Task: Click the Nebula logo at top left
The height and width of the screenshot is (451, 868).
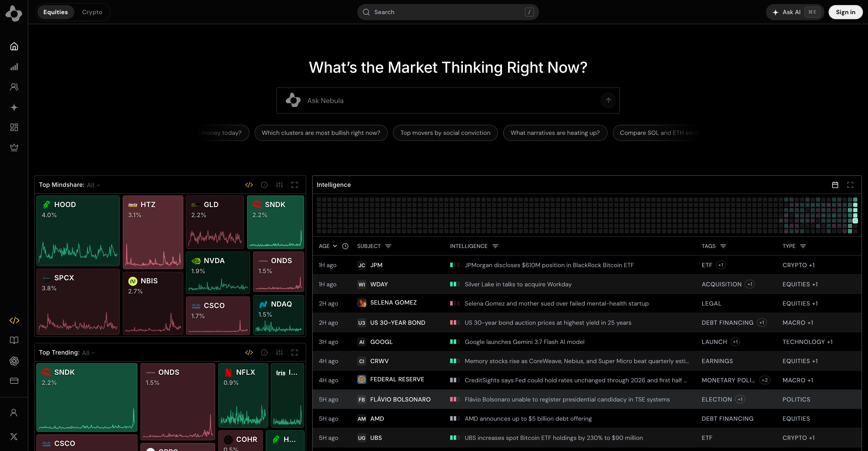Action: pos(14,13)
